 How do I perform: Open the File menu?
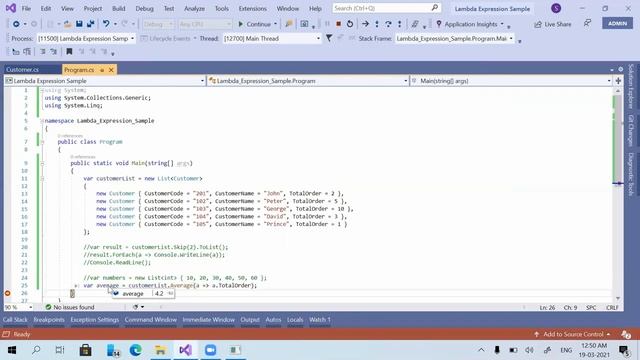(26, 8)
